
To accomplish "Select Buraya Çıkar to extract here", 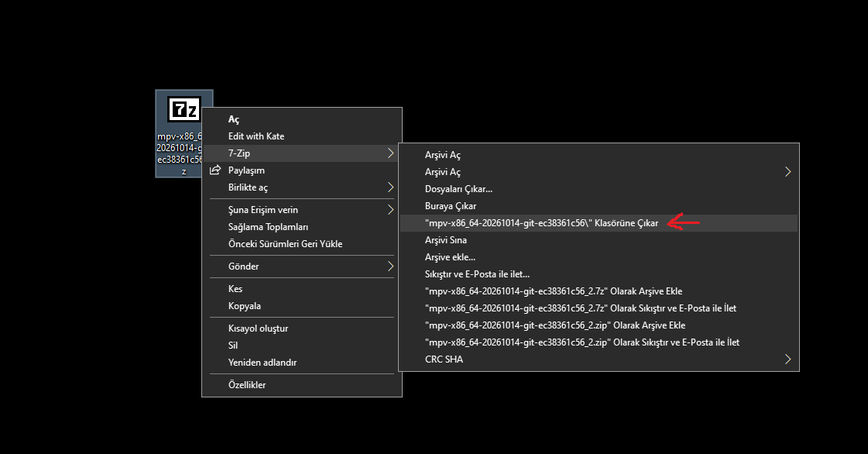I will coord(599,206).
